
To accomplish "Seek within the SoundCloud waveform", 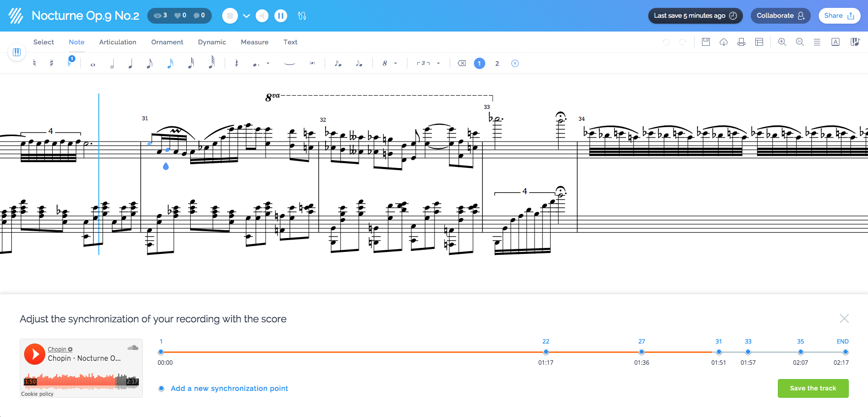I will [81, 382].
